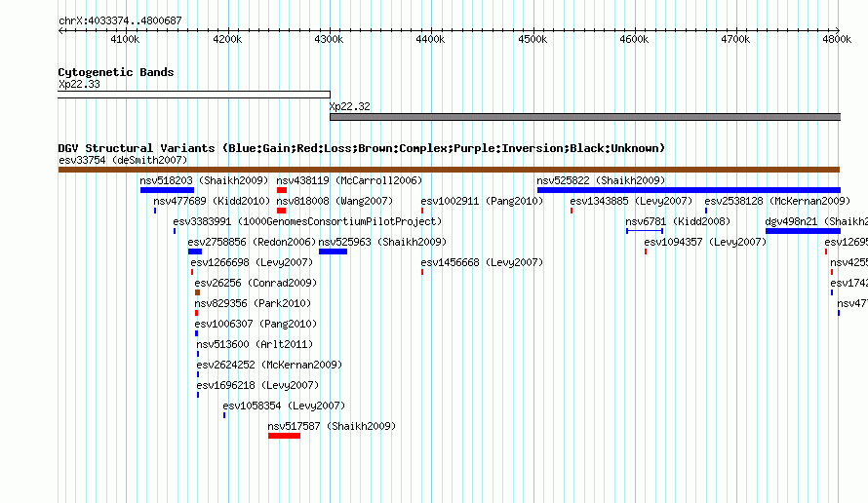
Task: Open nsv525963 (Shaikh2009) variant
Action: pos(382,243)
